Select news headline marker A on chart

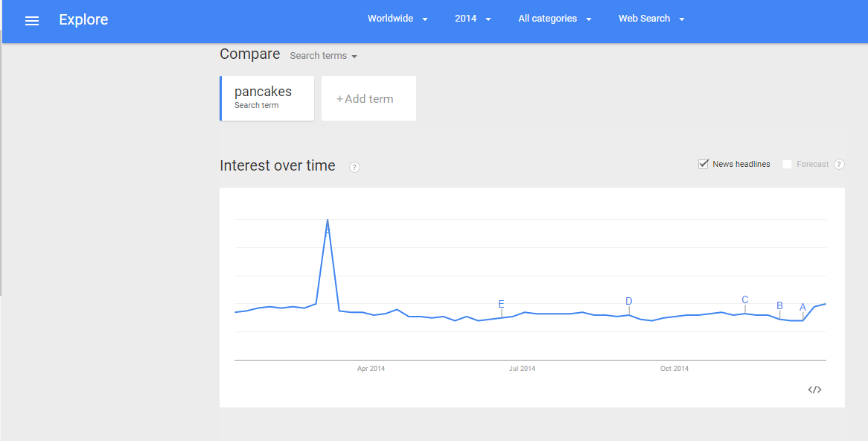pos(802,308)
